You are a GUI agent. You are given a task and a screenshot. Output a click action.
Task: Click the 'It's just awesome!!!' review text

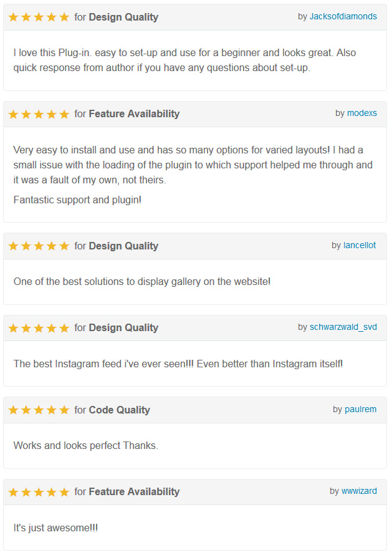(x=55, y=528)
